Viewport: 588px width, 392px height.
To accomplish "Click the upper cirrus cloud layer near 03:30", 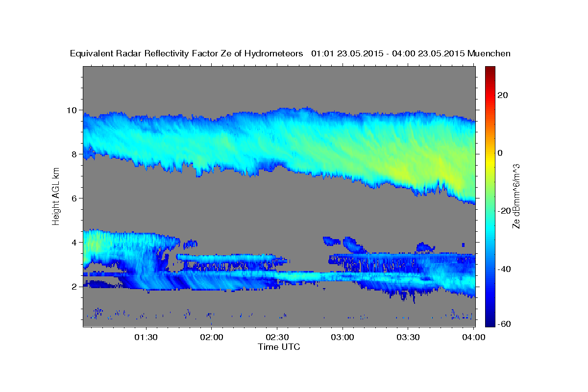I will click(408, 152).
